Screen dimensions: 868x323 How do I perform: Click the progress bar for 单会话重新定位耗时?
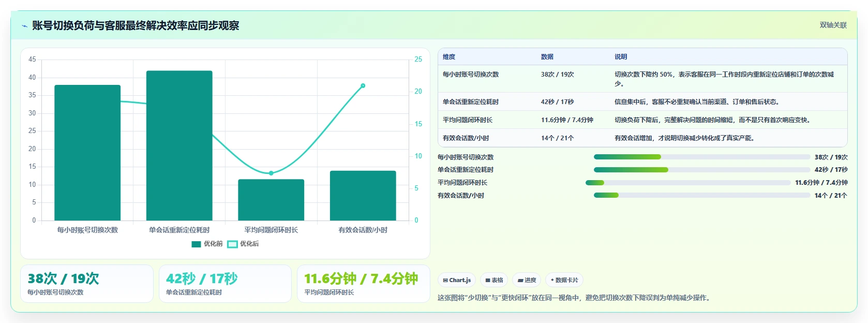(x=702, y=170)
